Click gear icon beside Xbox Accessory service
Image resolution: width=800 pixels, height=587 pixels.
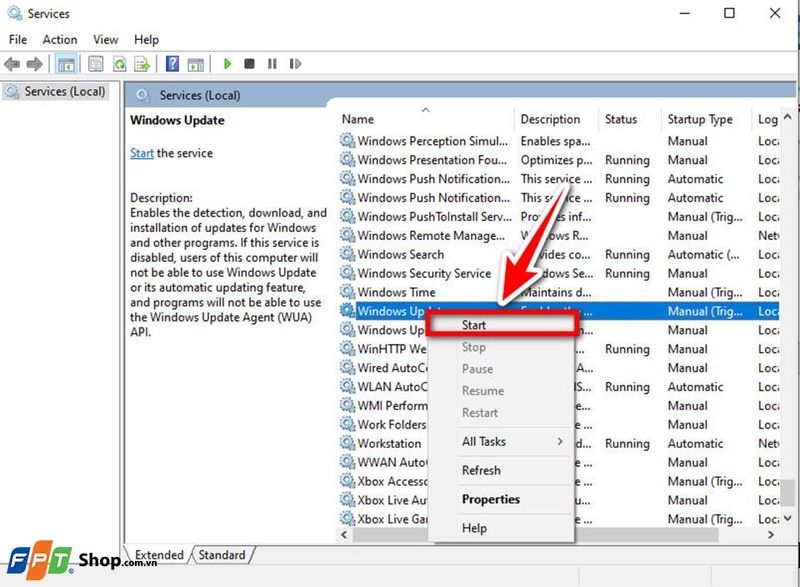[347, 480]
